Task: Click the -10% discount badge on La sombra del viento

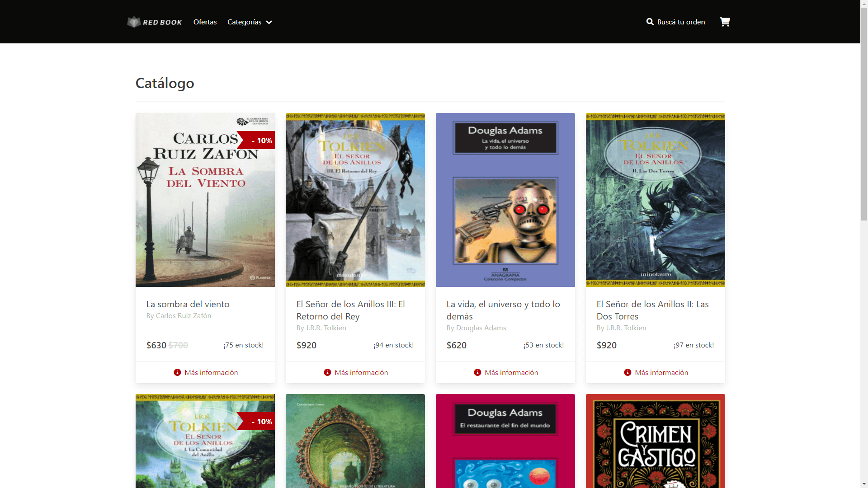Action: pyautogui.click(x=256, y=140)
